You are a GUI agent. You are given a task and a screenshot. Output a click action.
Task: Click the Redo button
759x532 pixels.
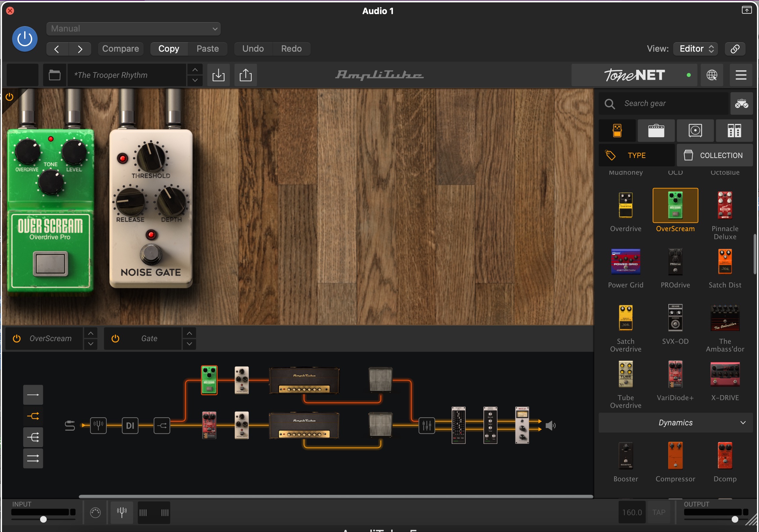291,49
